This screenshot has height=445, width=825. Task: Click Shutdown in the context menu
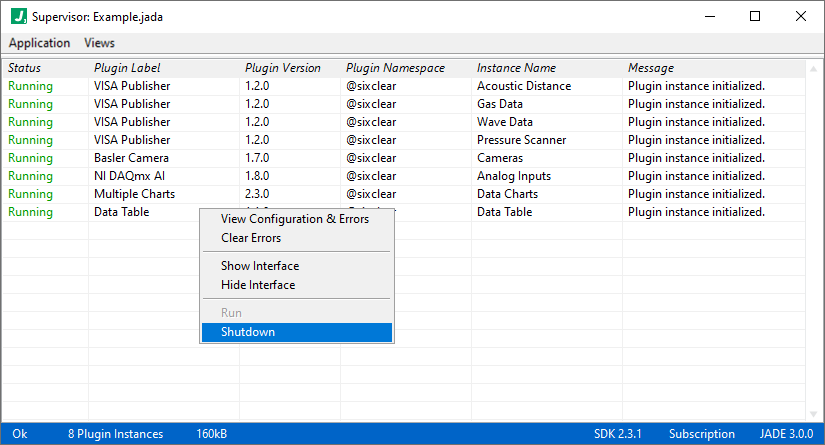click(x=297, y=332)
